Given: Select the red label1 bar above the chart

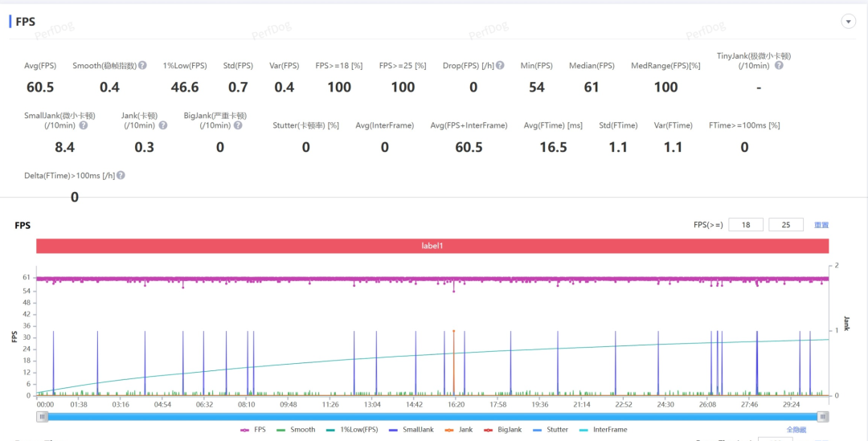Looking at the screenshot, I should coord(432,246).
